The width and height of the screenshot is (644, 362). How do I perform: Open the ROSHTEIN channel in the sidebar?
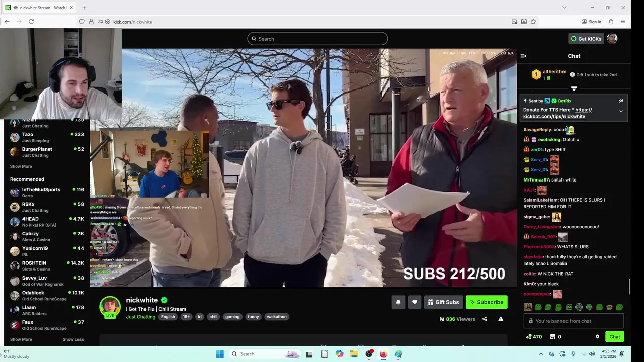point(47,266)
